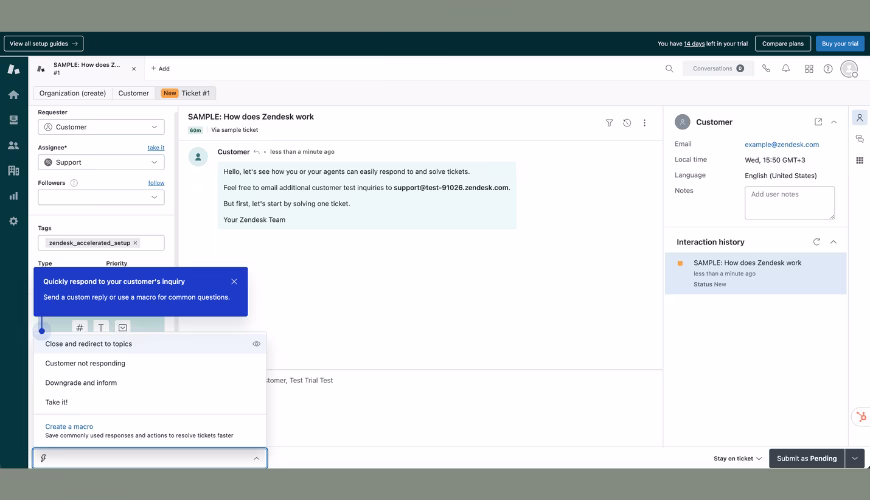Click the 14 days trial link

(x=694, y=44)
